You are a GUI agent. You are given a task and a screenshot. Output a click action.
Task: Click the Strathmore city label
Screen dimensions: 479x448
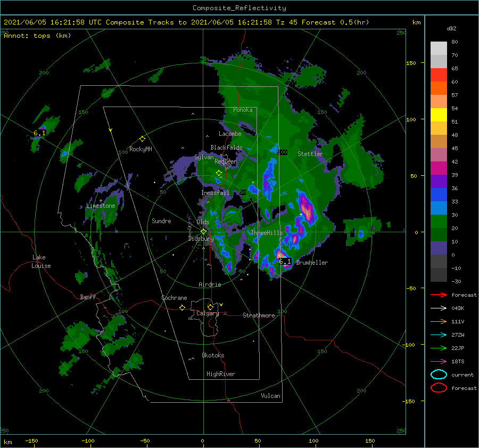(259, 315)
